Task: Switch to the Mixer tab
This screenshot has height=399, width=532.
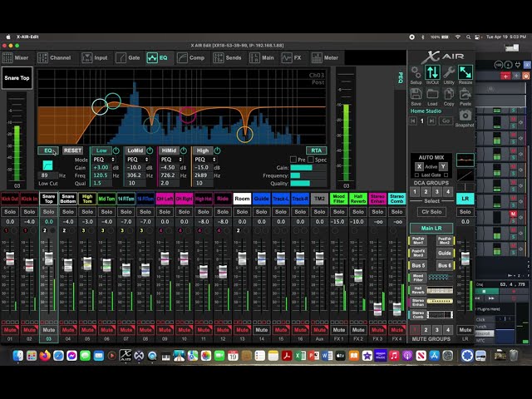Action: [x=16, y=57]
